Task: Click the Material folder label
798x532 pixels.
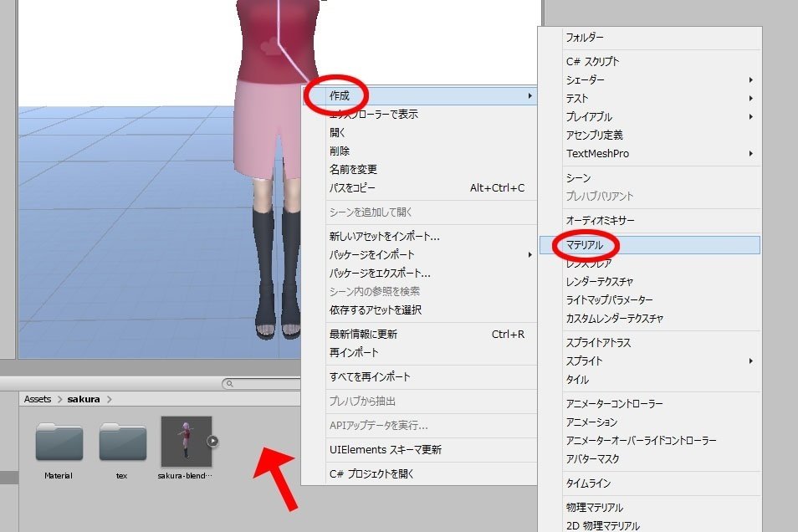Action: [59, 475]
